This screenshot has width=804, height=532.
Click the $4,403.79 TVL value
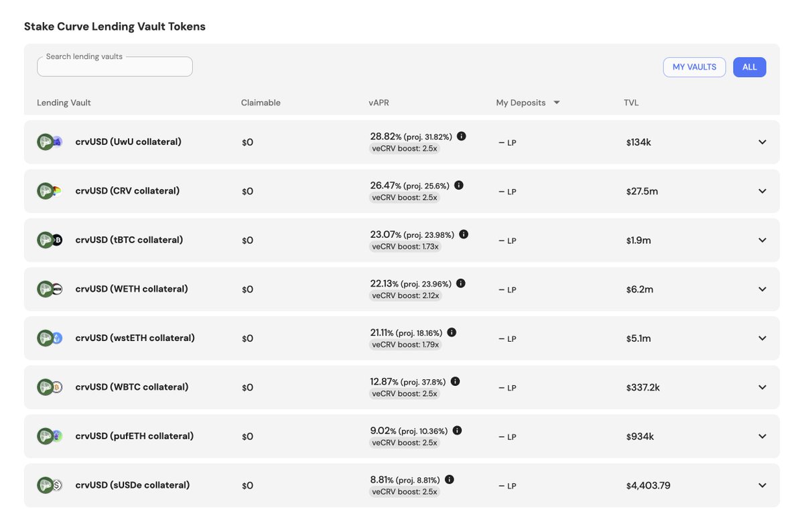[x=649, y=485]
